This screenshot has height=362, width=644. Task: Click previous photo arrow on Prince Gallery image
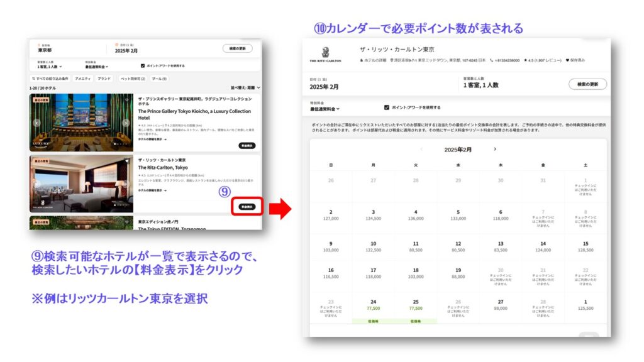coord(36,123)
